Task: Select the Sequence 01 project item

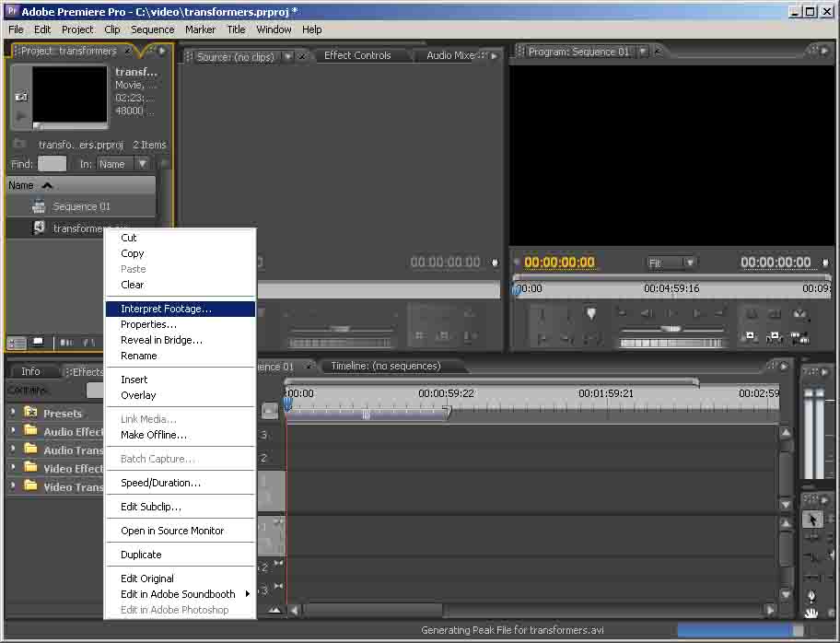Action: 80,206
